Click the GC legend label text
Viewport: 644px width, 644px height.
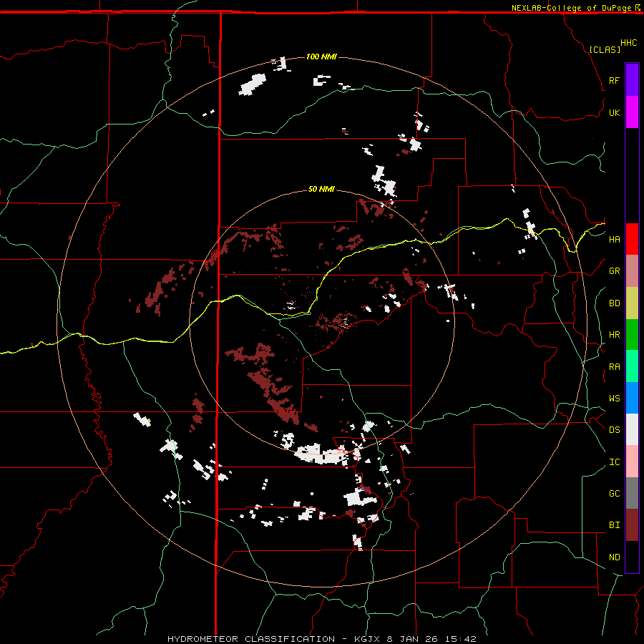(614, 494)
